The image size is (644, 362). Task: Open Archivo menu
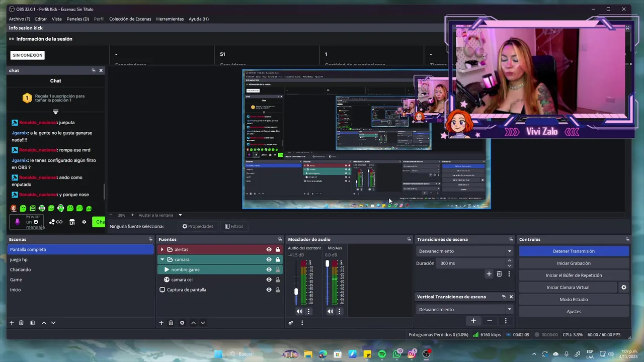tap(20, 19)
